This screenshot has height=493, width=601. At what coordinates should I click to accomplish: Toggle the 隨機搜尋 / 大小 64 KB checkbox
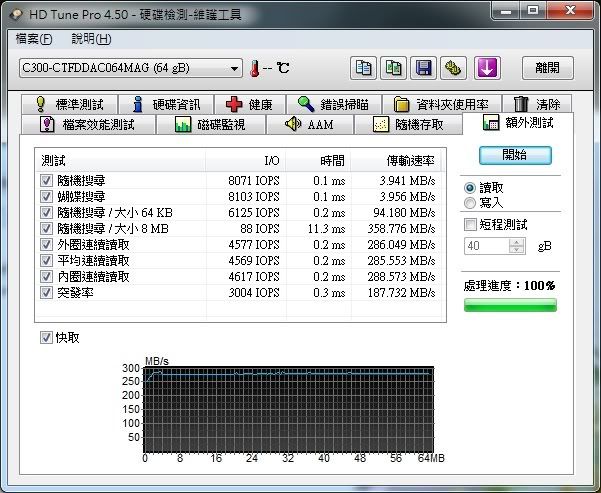46,212
